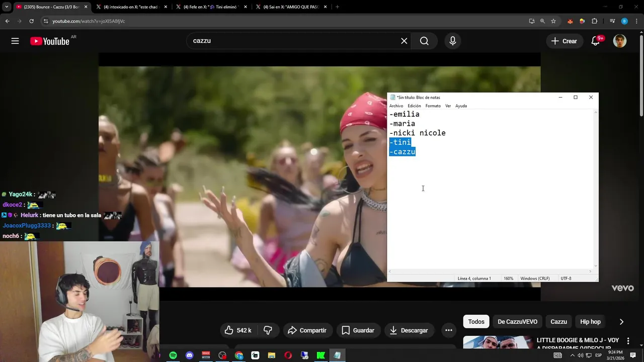Close the Bounce - Cazzu YouTube tab

point(86,7)
